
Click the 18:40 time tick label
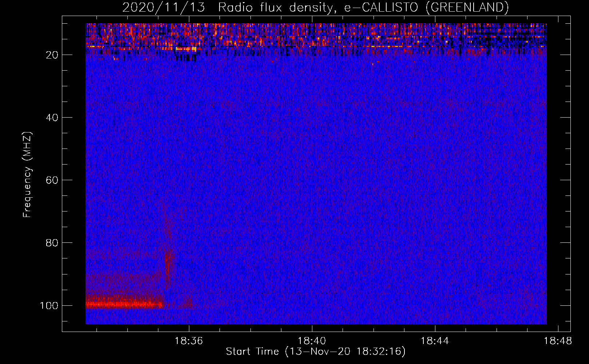click(312, 341)
